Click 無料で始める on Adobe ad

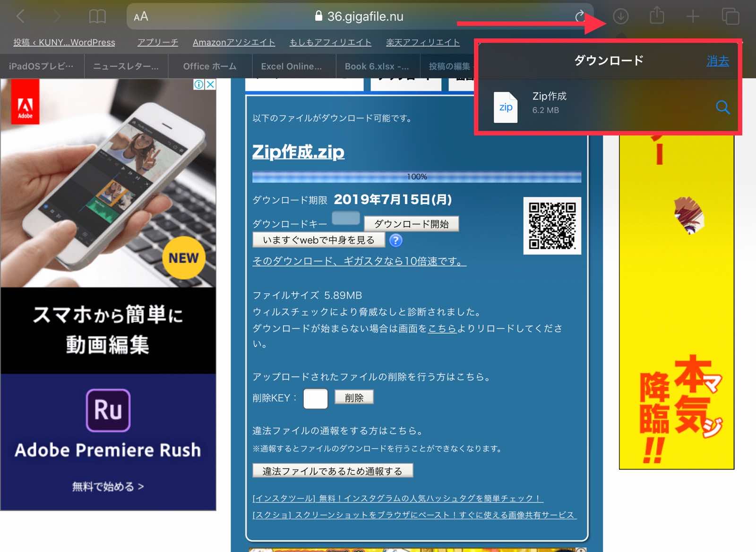click(x=108, y=486)
